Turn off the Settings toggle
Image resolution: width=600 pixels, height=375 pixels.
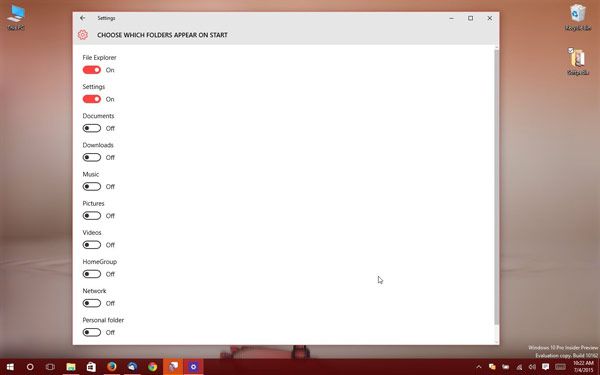tap(92, 99)
